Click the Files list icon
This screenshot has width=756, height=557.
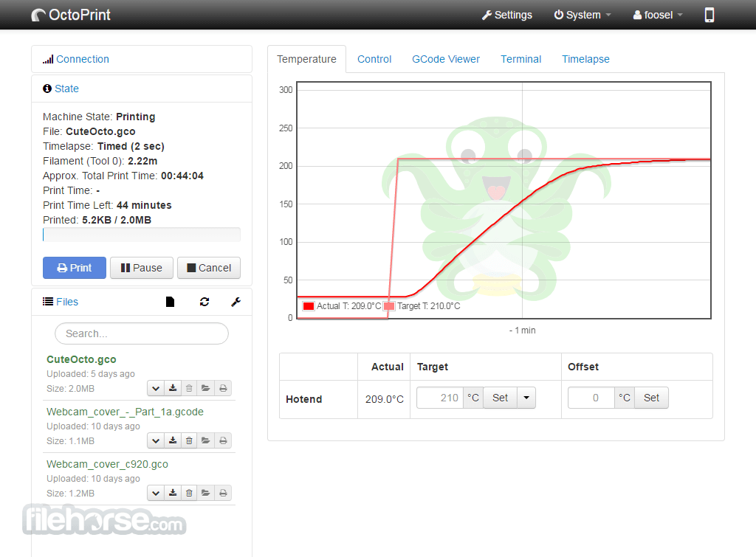(48, 302)
